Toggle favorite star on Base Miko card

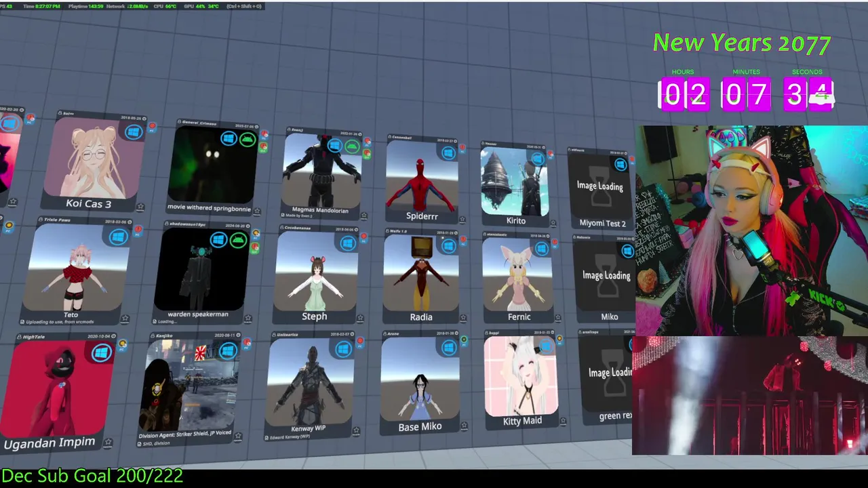tap(464, 426)
